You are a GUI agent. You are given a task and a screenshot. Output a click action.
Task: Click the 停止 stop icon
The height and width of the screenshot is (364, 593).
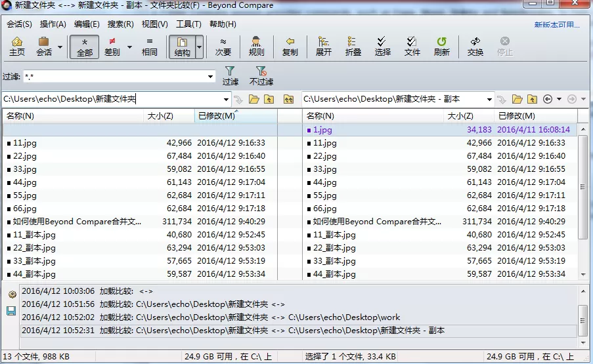505,47
